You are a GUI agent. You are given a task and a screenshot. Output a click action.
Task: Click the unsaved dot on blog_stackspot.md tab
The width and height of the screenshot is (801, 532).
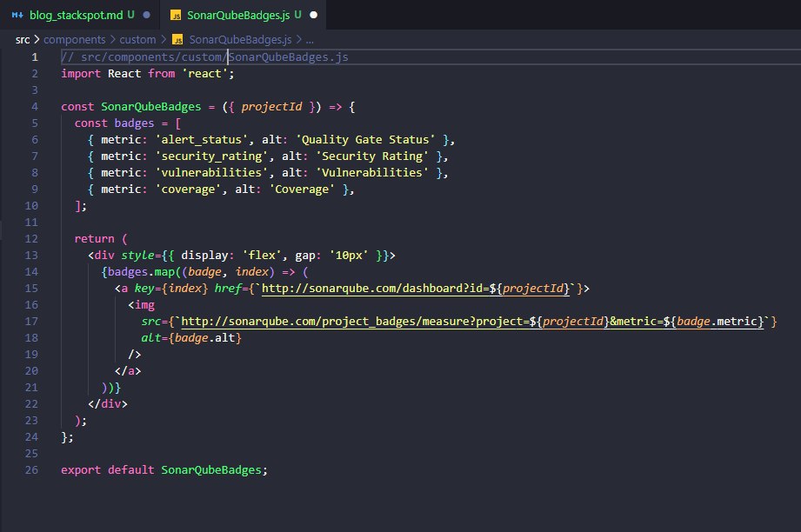click(x=147, y=16)
